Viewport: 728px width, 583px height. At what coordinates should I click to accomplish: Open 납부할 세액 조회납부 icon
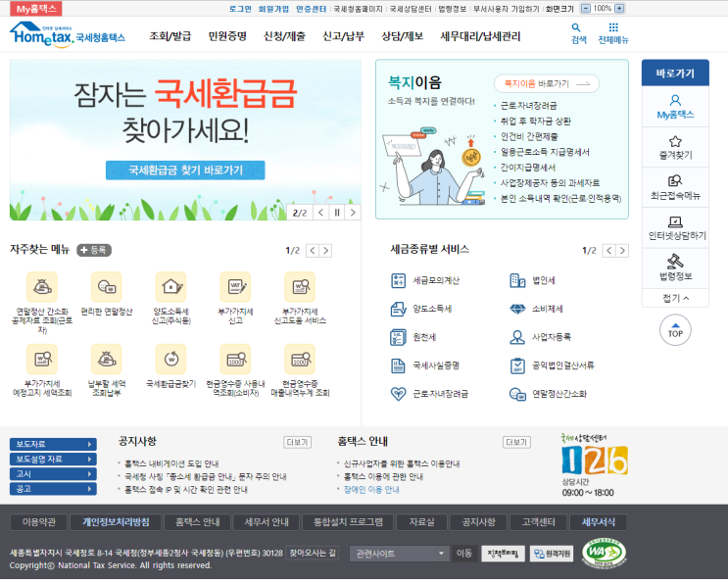point(107,359)
